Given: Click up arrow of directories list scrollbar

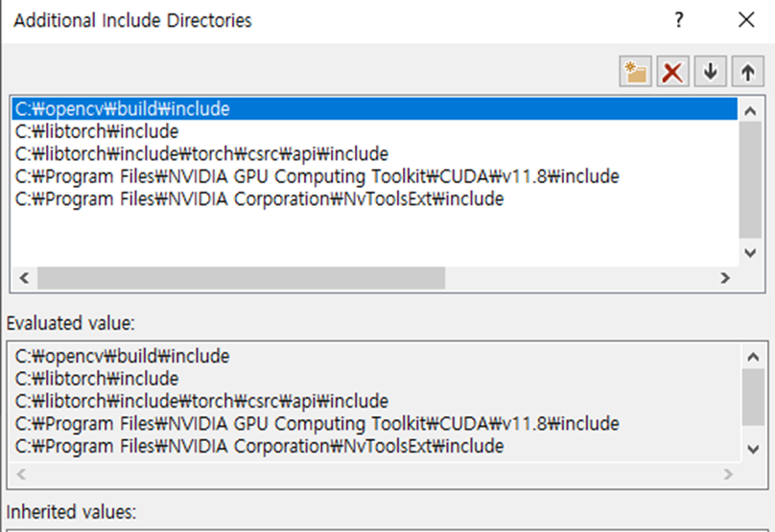Looking at the screenshot, I should click(x=750, y=110).
